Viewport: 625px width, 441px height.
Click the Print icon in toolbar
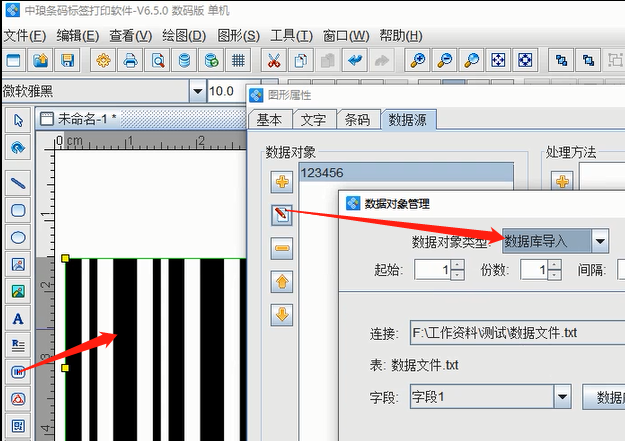(130, 61)
